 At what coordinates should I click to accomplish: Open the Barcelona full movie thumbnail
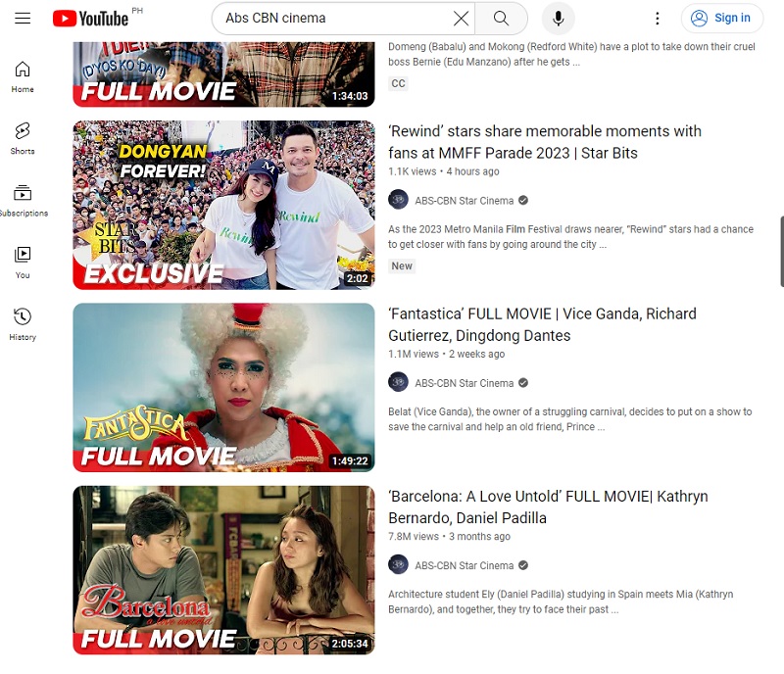tap(223, 570)
